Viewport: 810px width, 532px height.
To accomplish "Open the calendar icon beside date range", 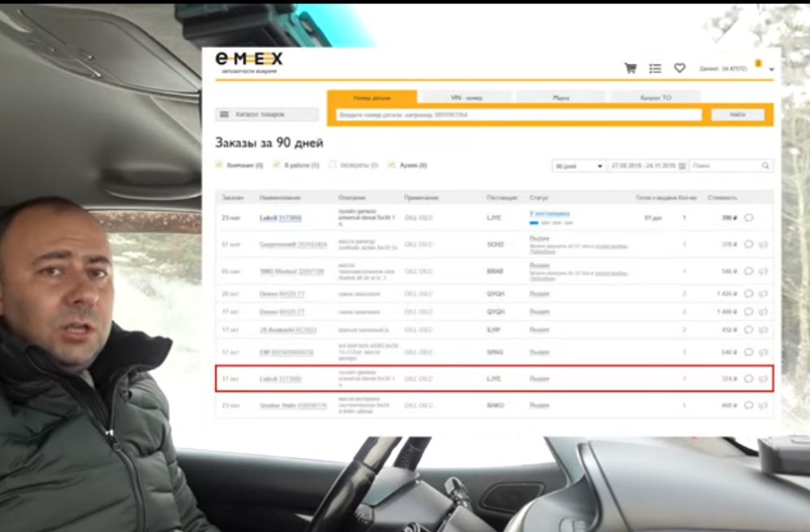I will point(682,165).
